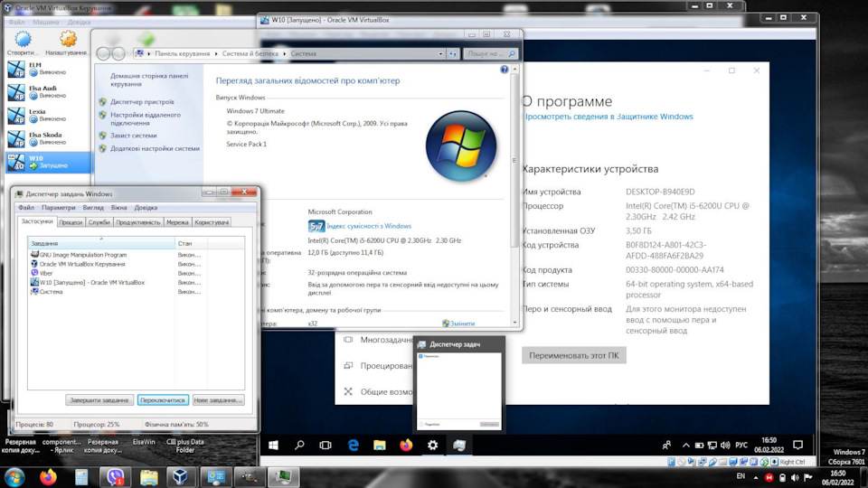Click Нове завдання button
This screenshot has height=488, width=868.
(x=218, y=399)
